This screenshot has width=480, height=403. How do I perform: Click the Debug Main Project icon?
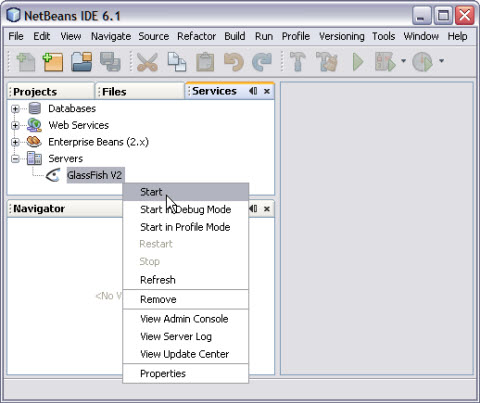[x=385, y=62]
